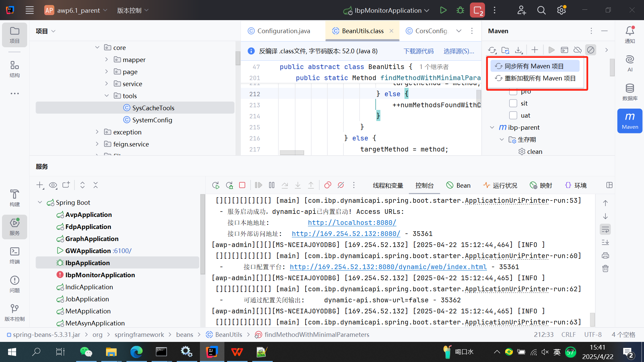
Task: Open the AI assistant sidebar icon
Action: click(x=630, y=63)
